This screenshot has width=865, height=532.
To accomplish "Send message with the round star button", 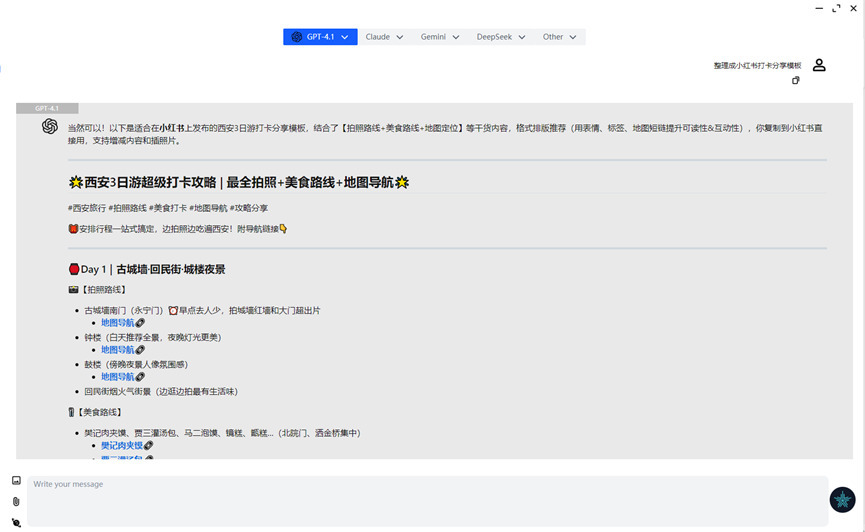I will [x=842, y=499].
